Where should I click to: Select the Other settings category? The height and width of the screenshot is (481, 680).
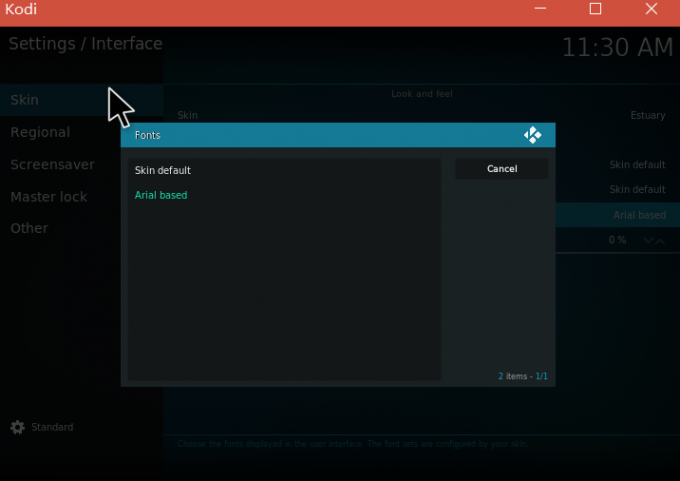(29, 228)
